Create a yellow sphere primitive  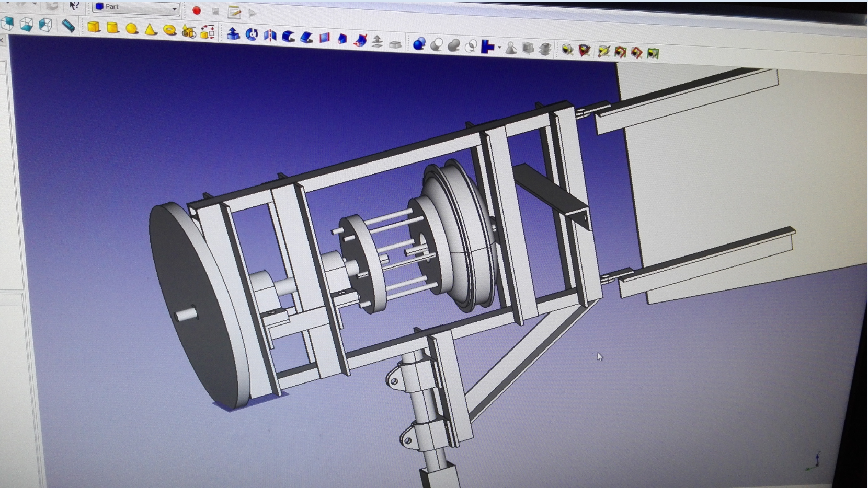[x=131, y=29]
